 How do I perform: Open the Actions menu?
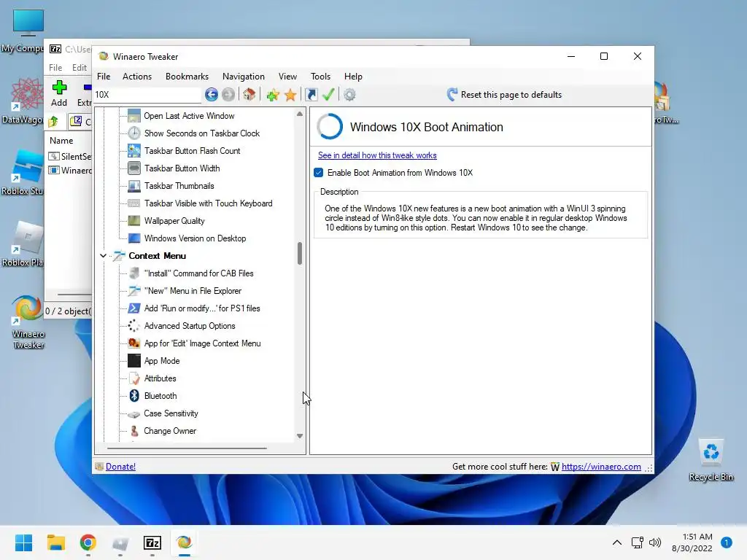coord(136,76)
